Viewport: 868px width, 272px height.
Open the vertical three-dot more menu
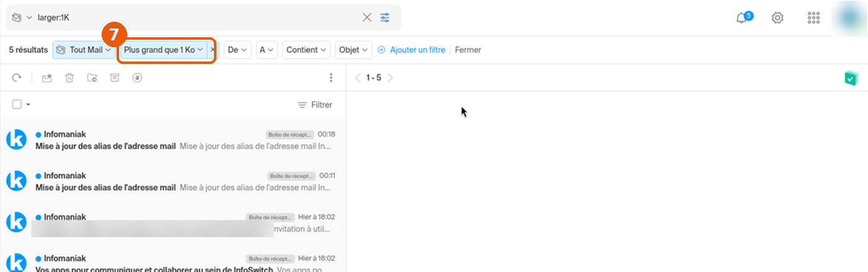tap(331, 78)
